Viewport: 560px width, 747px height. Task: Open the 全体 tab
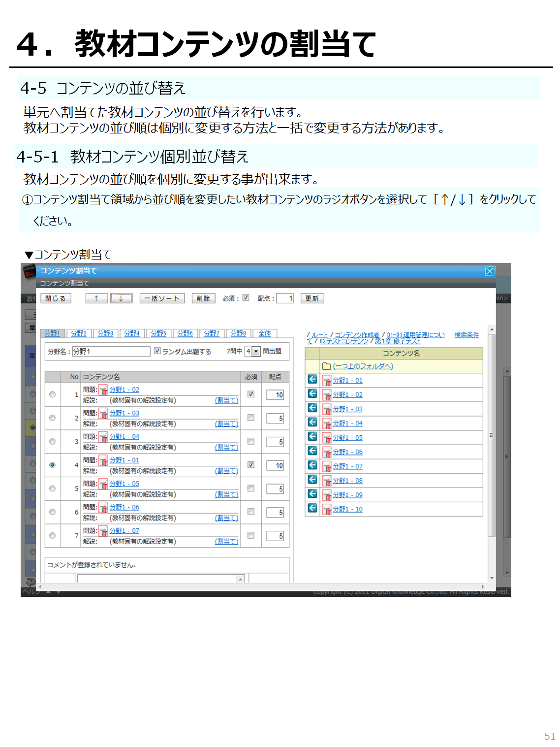pyautogui.click(x=265, y=333)
